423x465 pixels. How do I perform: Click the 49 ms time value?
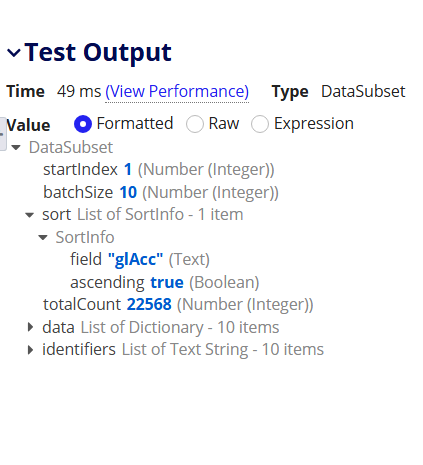pos(79,91)
